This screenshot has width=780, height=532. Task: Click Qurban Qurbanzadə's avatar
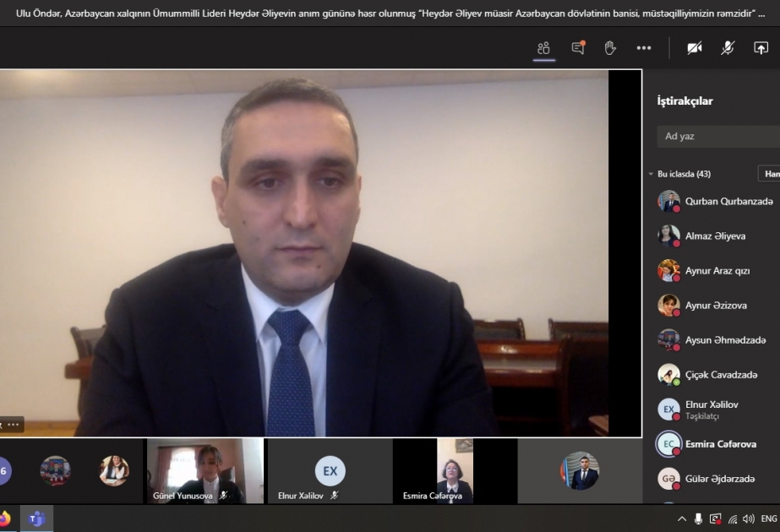click(668, 201)
